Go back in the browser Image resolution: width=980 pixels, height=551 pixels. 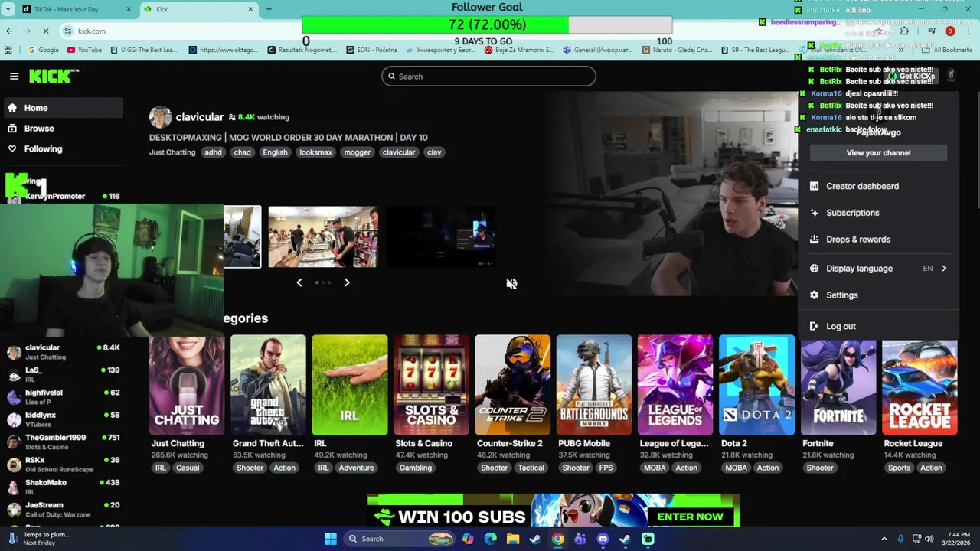[x=9, y=31]
